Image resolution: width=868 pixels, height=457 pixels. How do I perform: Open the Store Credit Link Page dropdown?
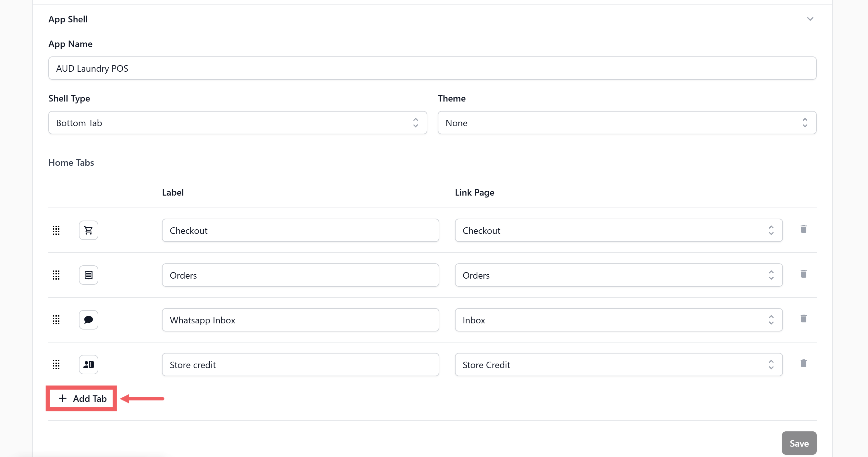point(618,365)
